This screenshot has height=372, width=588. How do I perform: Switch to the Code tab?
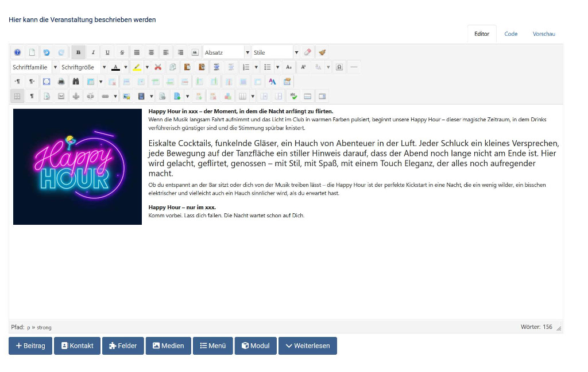coord(510,34)
